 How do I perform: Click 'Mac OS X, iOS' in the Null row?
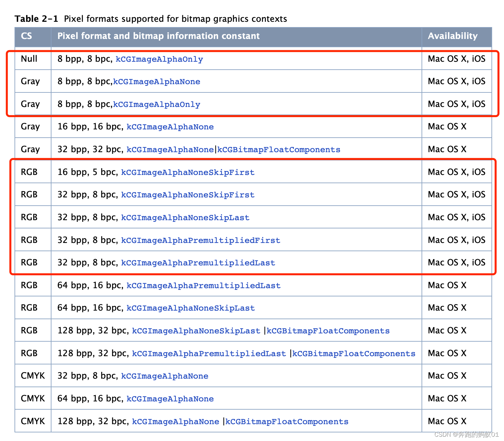pyautogui.click(x=457, y=59)
